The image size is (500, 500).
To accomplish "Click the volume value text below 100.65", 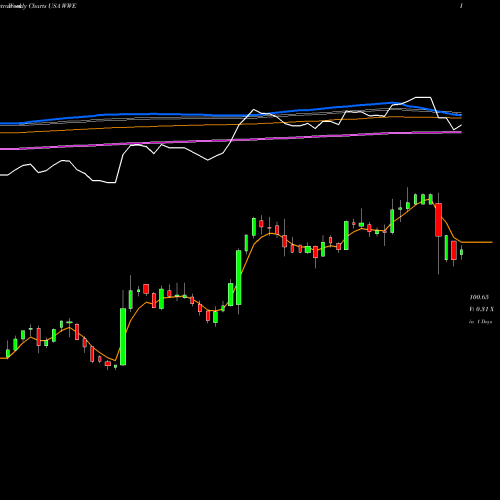I will click(481, 309).
